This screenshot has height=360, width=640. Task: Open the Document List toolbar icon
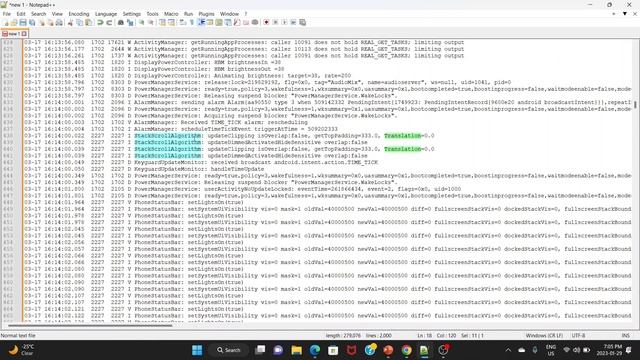tap(228, 22)
